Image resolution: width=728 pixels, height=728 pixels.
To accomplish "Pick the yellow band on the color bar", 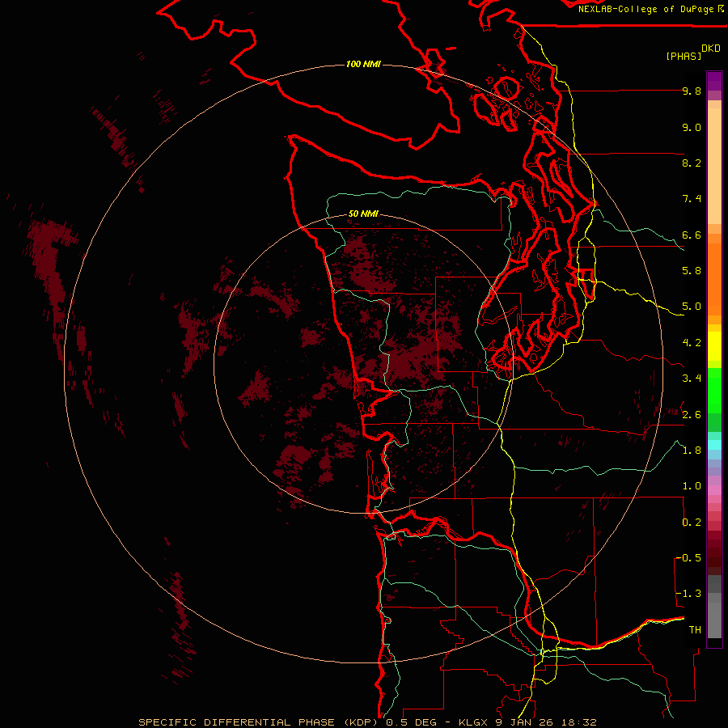I will coord(714,346).
